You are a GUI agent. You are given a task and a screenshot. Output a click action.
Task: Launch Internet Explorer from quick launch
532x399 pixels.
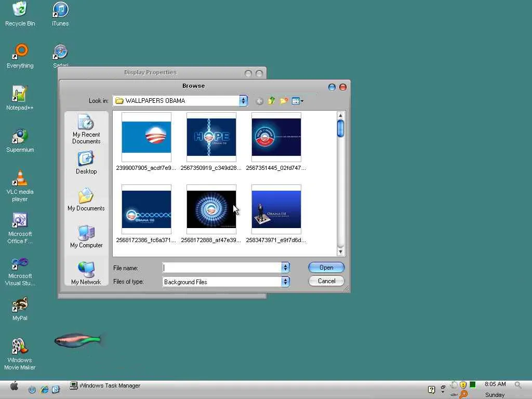[44, 390]
